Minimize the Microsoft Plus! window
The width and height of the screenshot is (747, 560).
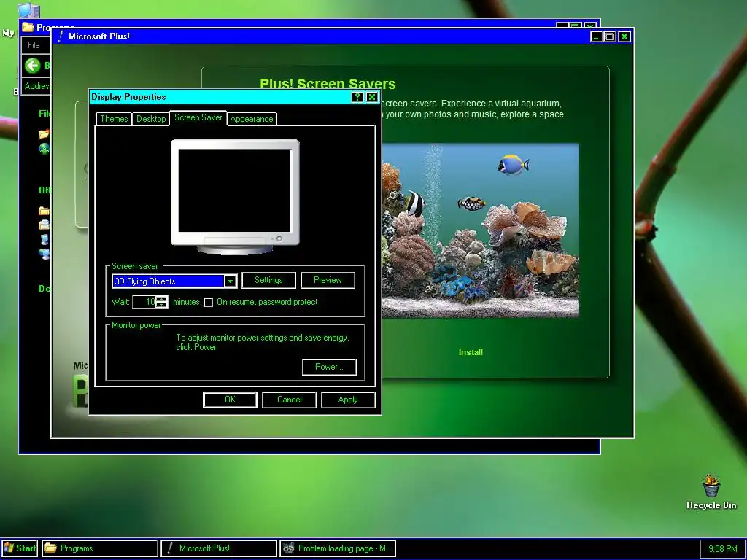pos(596,36)
